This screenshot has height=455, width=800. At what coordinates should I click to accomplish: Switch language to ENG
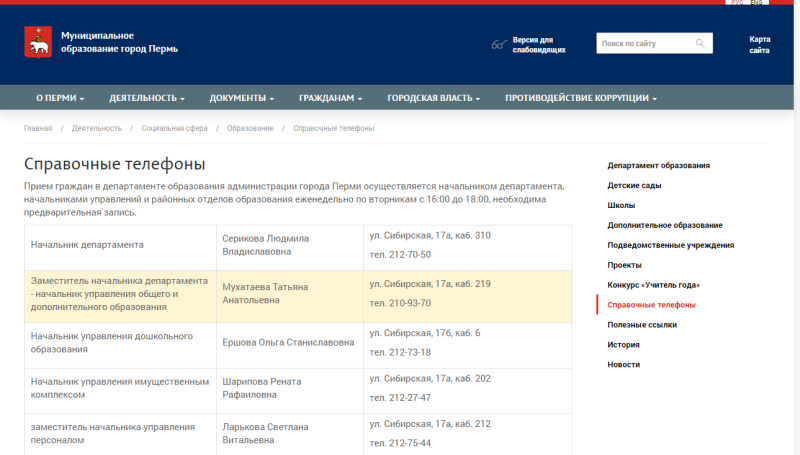point(757,3)
